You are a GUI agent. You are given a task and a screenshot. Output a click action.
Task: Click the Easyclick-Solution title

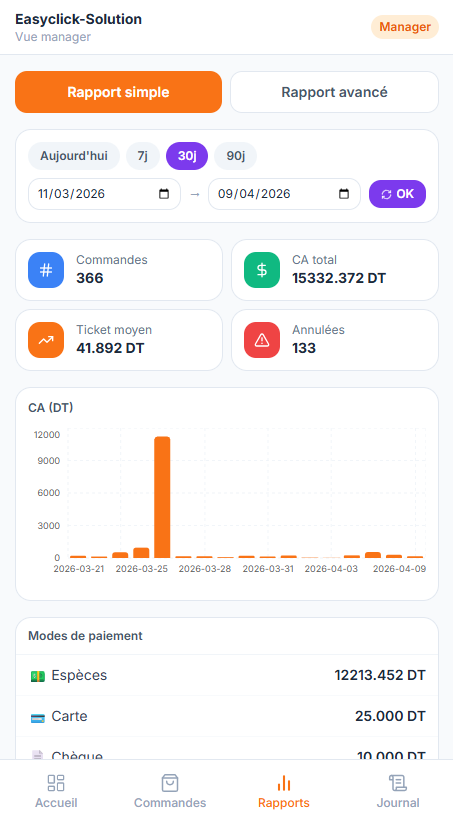78,19
